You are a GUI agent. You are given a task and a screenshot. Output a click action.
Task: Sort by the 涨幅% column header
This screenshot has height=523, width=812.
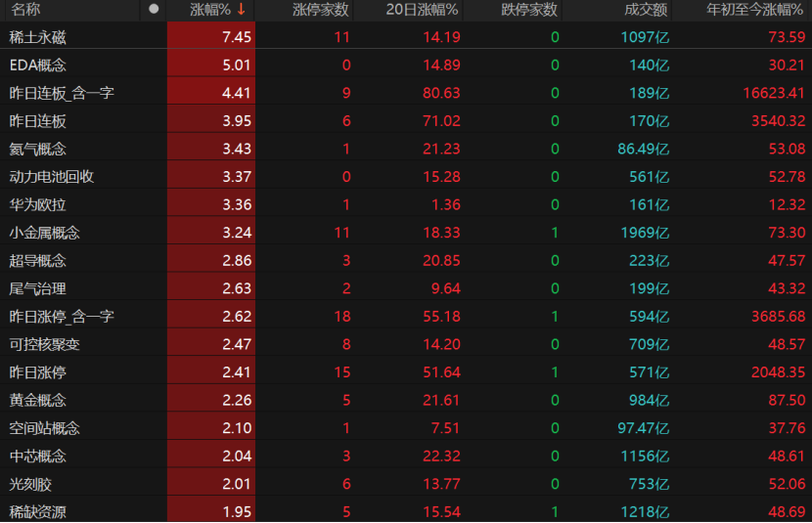209,10
